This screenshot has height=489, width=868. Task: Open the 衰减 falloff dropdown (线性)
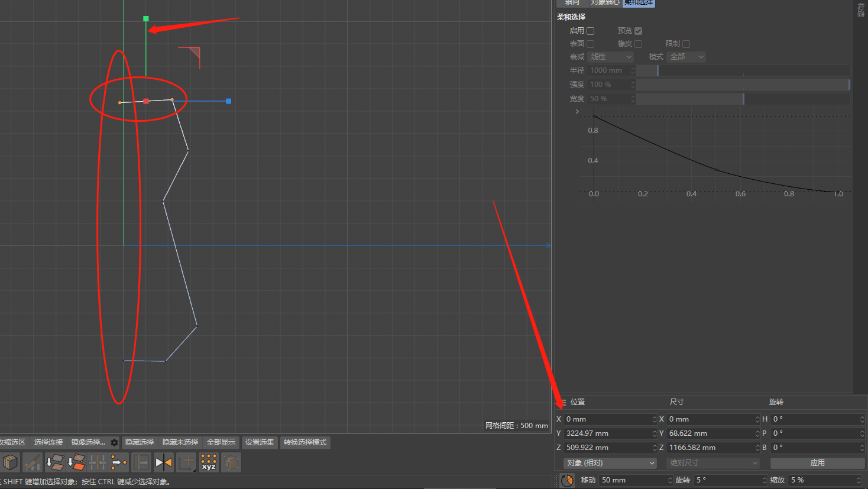point(611,57)
